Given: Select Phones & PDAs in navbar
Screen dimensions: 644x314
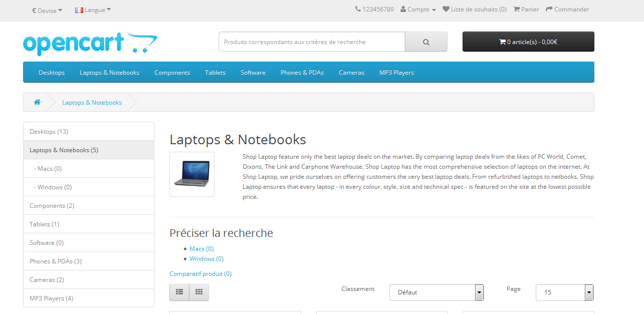Looking at the screenshot, I should point(302,73).
